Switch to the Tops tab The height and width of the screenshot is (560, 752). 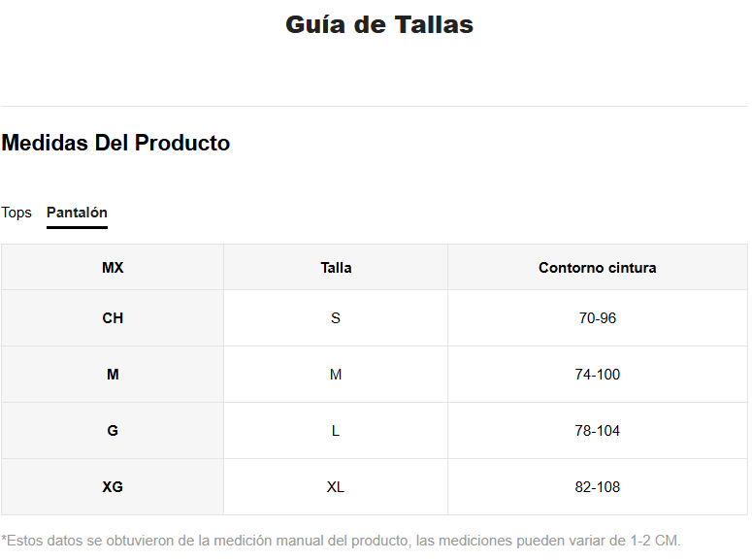point(16,213)
